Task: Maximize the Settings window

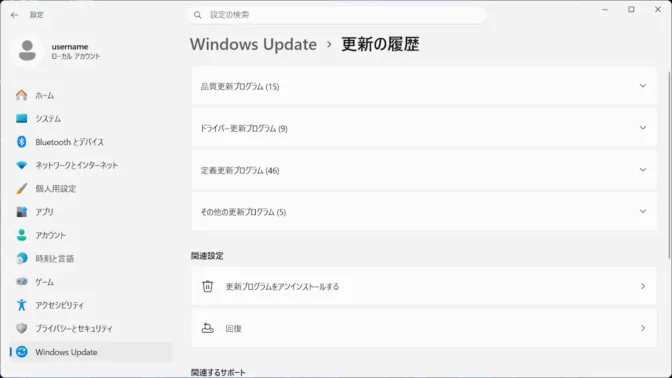Action: [x=631, y=9]
